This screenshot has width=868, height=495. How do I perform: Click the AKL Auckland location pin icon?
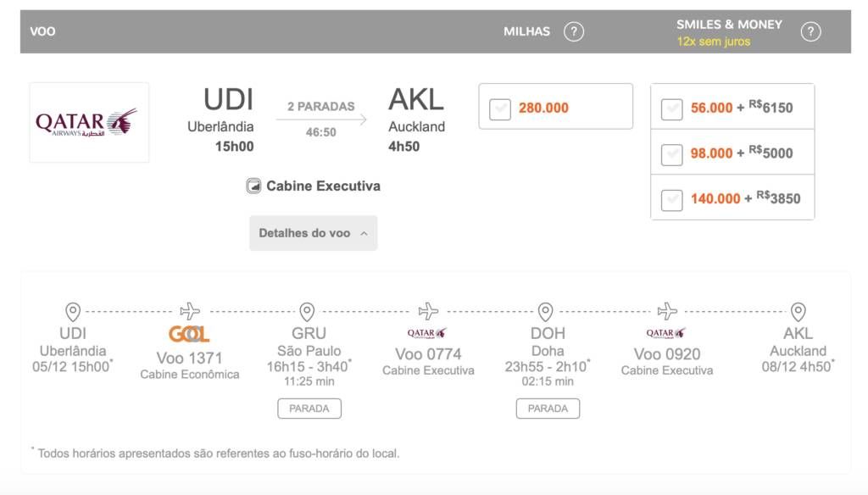[798, 312]
